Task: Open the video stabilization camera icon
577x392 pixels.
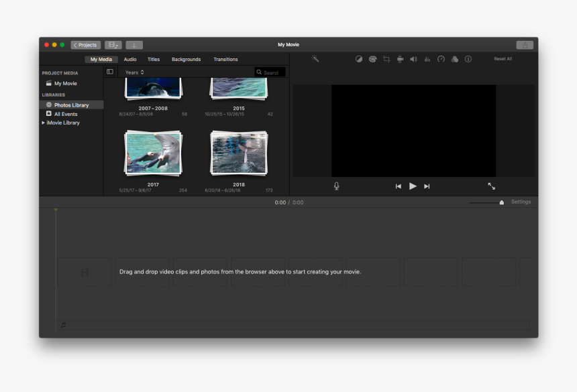Action: (400, 59)
